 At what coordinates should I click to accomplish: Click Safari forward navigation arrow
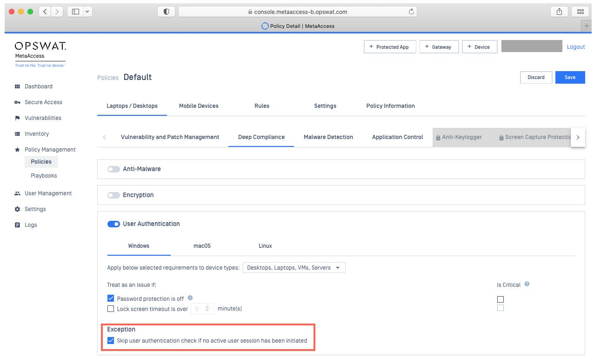click(x=57, y=12)
